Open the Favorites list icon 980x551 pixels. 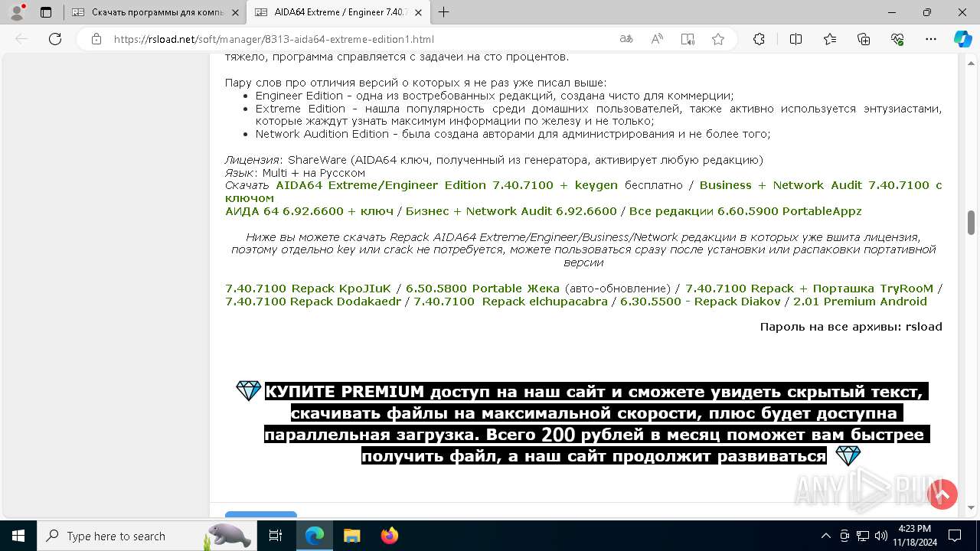[x=830, y=39]
